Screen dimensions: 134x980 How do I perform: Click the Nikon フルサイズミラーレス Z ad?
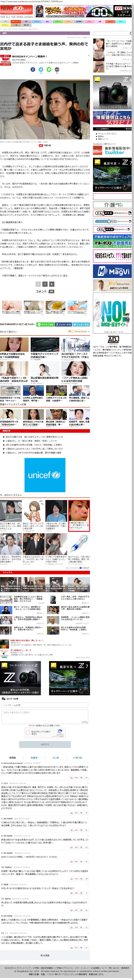(20, 678)
